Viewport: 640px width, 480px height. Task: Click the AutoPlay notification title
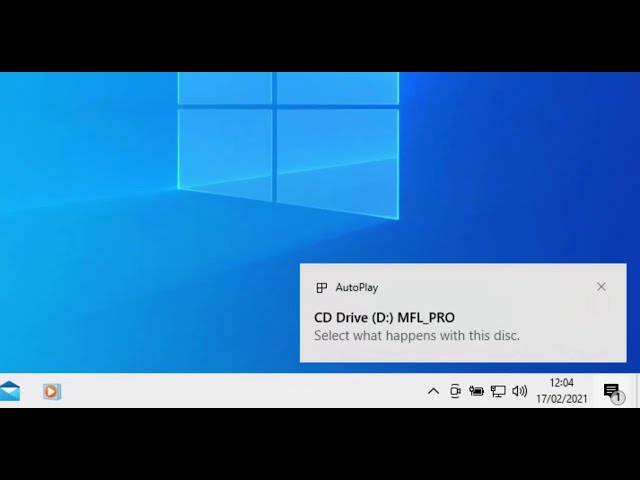(x=357, y=287)
